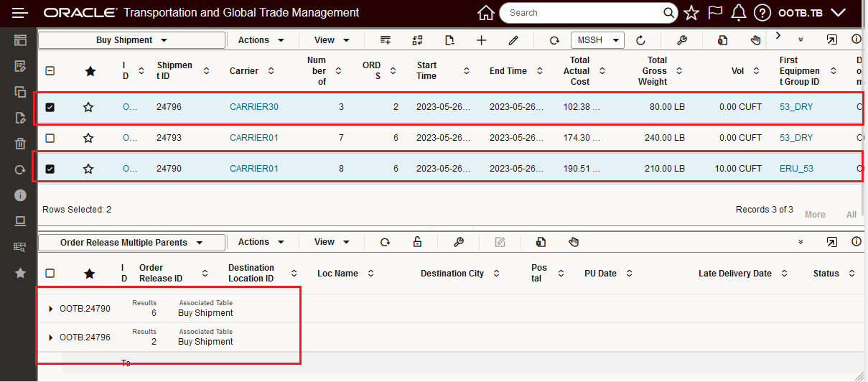Click the sidebar trash delete icon
Image resolution: width=868 pixels, height=382 pixels.
coord(20,144)
